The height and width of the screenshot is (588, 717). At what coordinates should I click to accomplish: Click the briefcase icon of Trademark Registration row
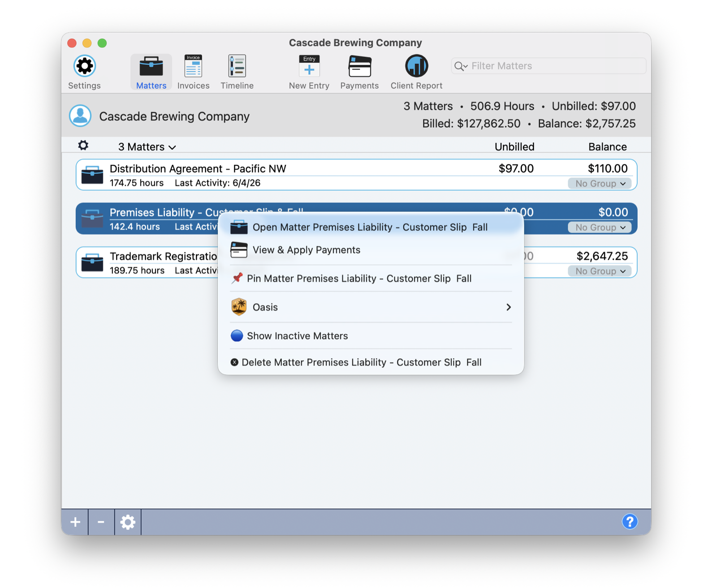[92, 262]
